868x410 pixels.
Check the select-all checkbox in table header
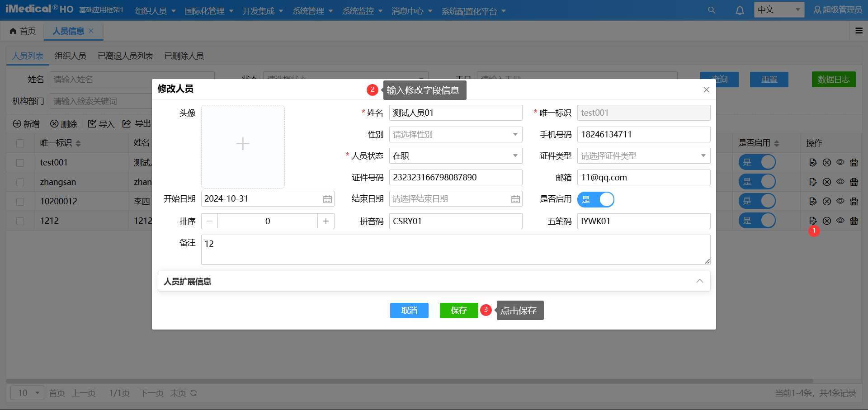(x=19, y=143)
